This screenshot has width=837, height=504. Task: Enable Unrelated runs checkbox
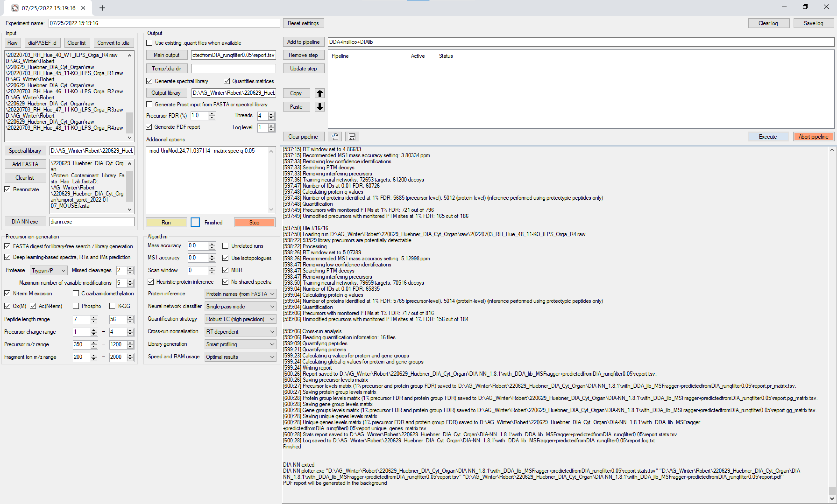click(225, 246)
